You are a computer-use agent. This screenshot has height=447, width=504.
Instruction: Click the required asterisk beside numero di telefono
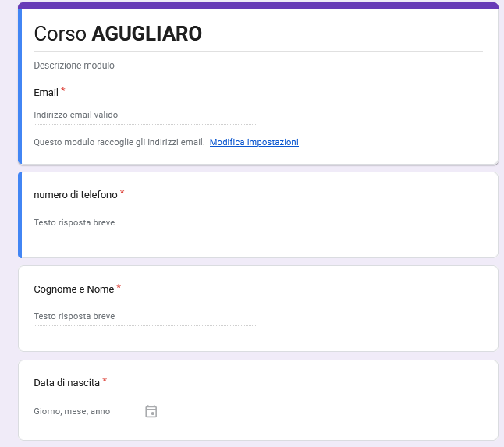coord(122,193)
